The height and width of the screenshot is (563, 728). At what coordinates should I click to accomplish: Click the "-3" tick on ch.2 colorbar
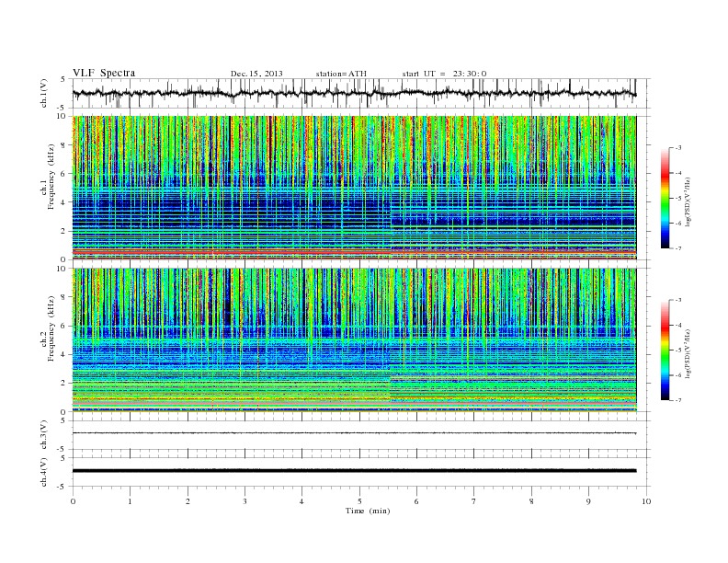678,300
